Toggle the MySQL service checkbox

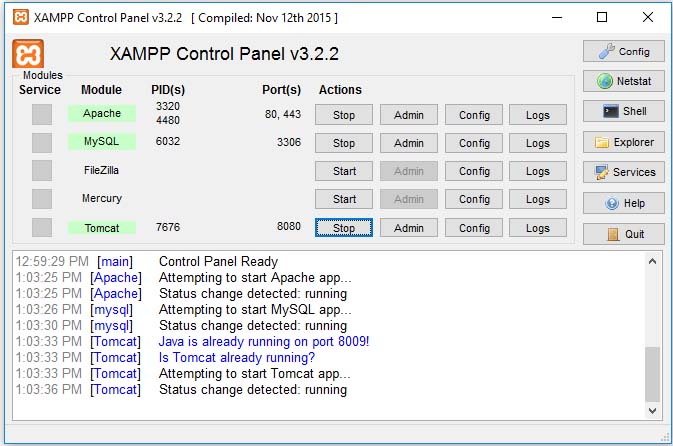[42, 143]
